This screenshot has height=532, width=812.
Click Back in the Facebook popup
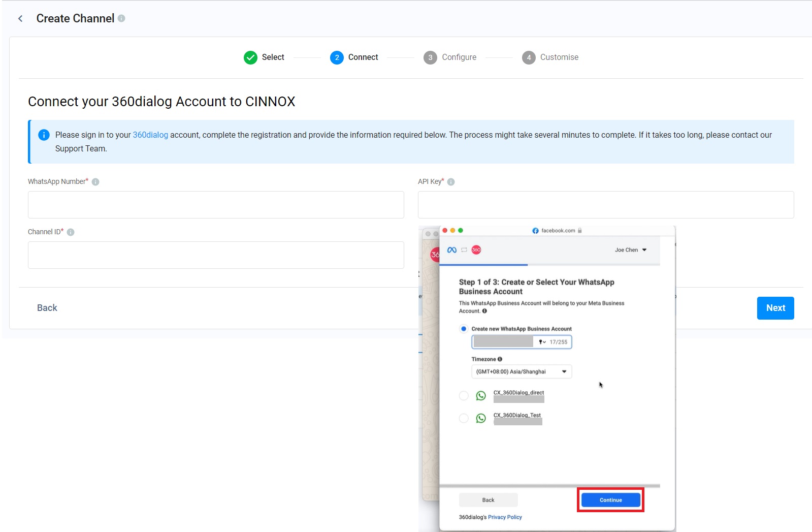tap(488, 500)
